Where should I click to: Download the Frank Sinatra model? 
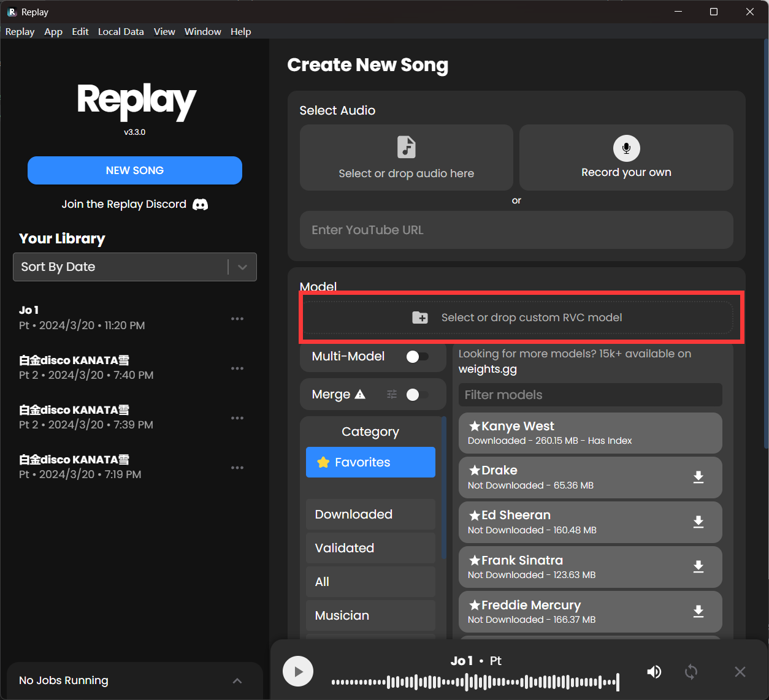click(698, 567)
